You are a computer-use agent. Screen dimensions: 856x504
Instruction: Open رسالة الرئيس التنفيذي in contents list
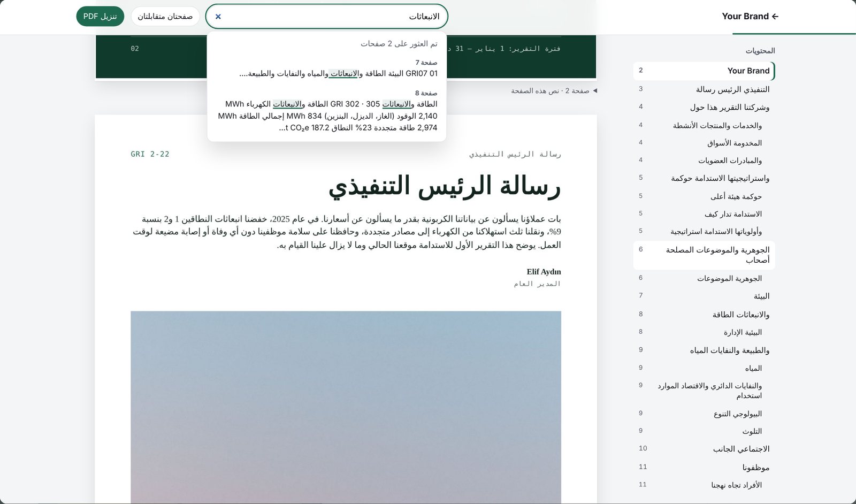pyautogui.click(x=704, y=89)
